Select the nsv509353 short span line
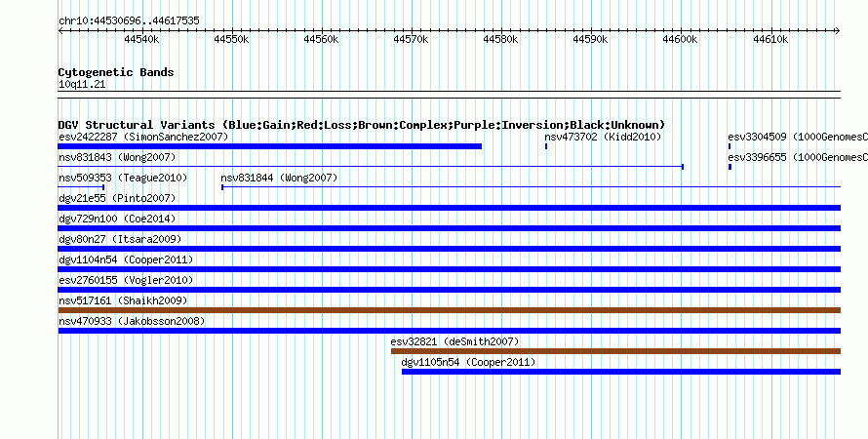 pyautogui.click(x=81, y=187)
